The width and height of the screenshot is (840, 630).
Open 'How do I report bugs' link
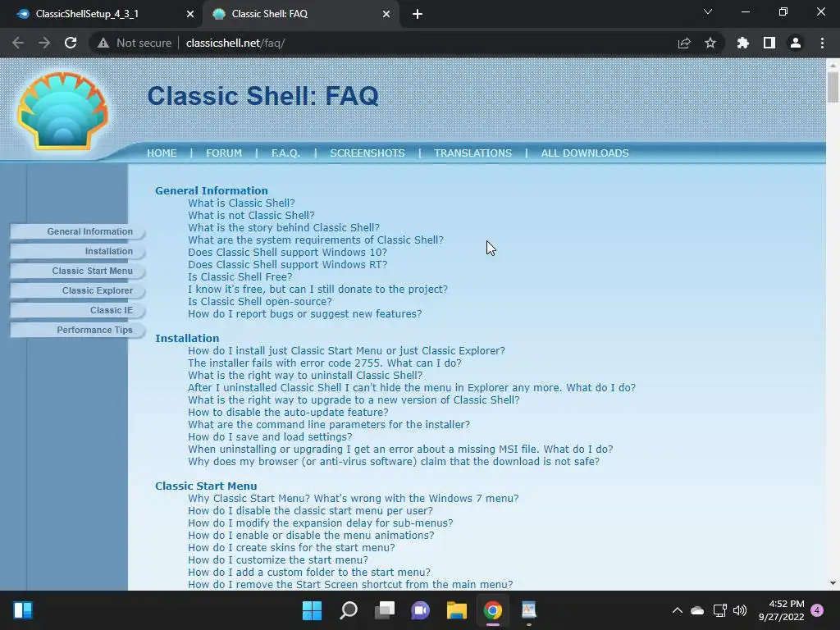[305, 314]
